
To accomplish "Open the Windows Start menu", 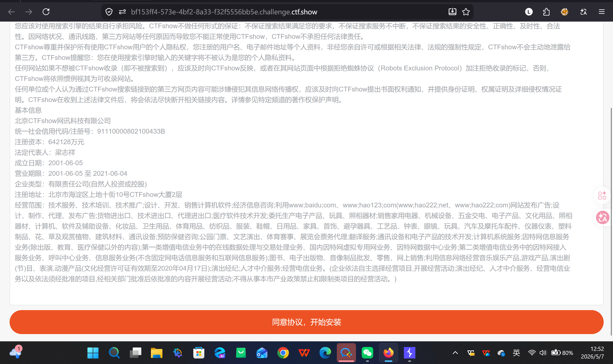I will click(93, 353).
